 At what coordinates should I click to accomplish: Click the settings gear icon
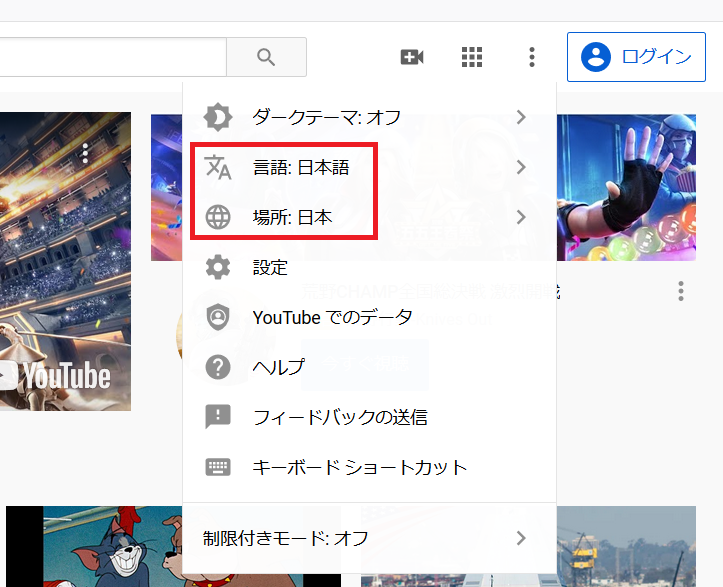coord(218,267)
